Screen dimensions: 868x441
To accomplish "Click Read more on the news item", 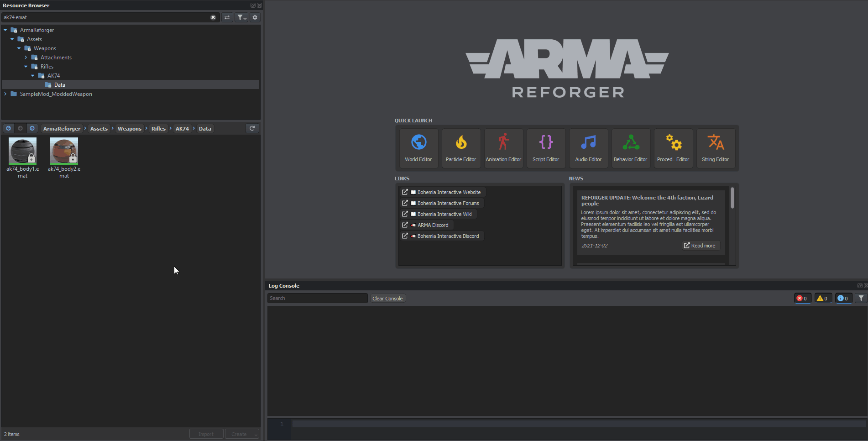I will (x=701, y=246).
